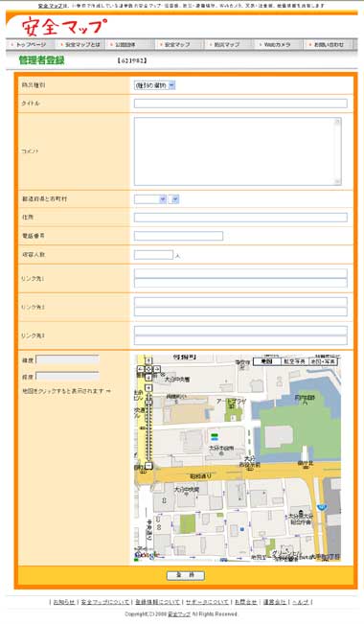This screenshot has width=364, height=624.
Task: Click the 緯度 latitude field
Action: click(67, 359)
